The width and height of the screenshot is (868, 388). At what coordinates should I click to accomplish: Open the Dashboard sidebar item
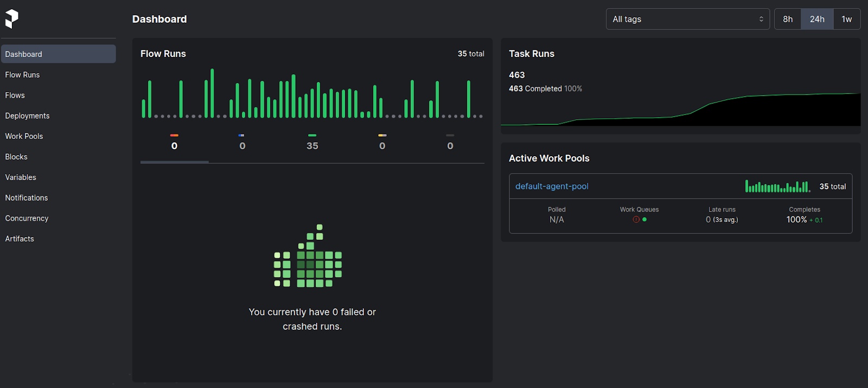58,54
